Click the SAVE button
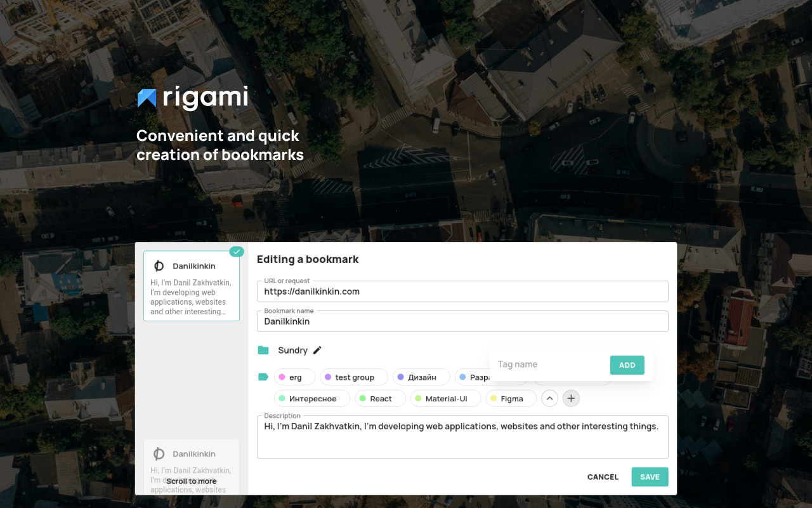812x508 pixels. (x=650, y=477)
